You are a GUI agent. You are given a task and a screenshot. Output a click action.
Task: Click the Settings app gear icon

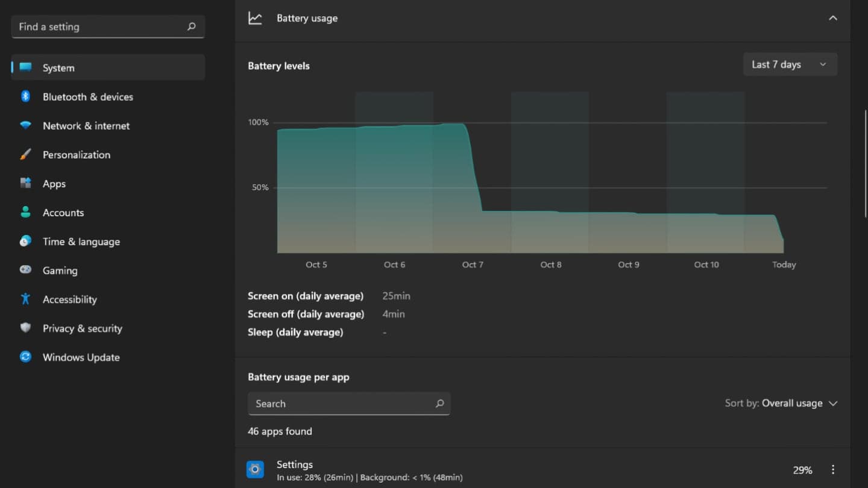pos(255,469)
